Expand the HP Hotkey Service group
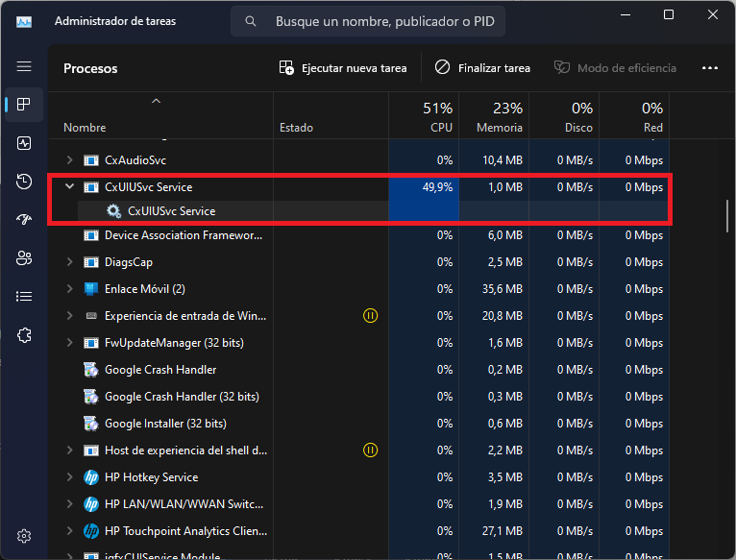 [69, 477]
